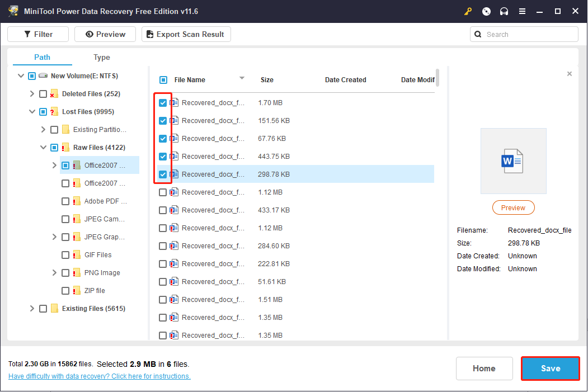Open the hamburger menu in title bar
The height and width of the screenshot is (392, 588).
(x=522, y=11)
